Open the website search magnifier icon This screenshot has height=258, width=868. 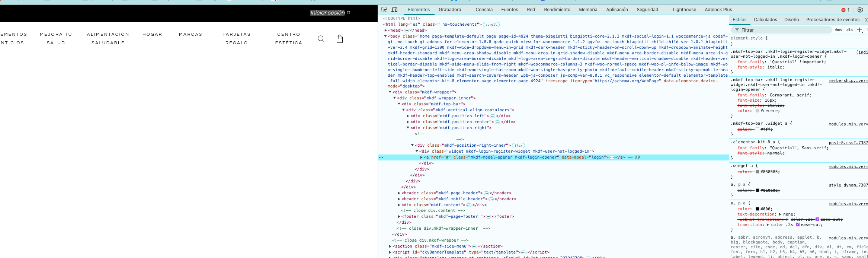tap(321, 39)
